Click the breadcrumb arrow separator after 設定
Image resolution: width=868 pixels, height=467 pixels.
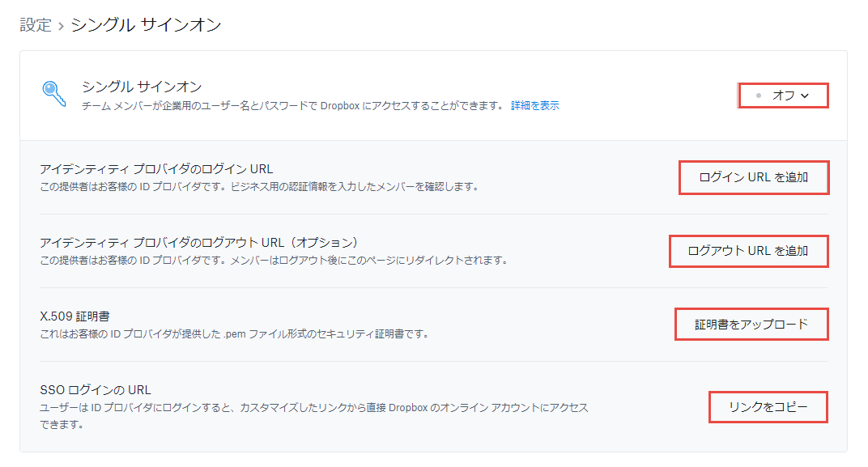coord(61,27)
